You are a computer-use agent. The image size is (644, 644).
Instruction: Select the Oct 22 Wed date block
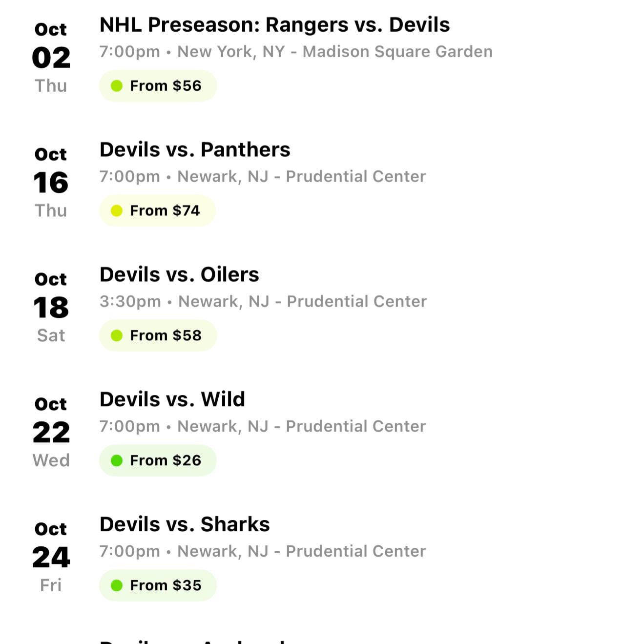coord(51,433)
